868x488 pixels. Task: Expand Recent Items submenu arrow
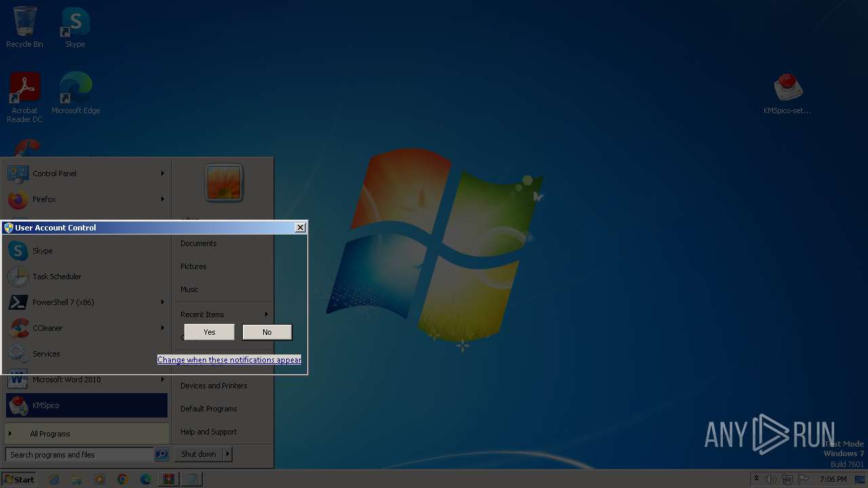[266, 314]
